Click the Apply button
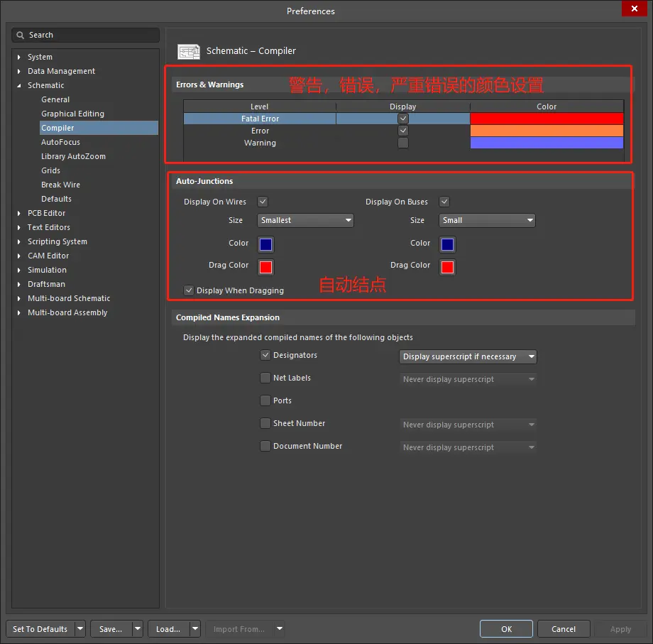653x644 pixels. (620, 628)
